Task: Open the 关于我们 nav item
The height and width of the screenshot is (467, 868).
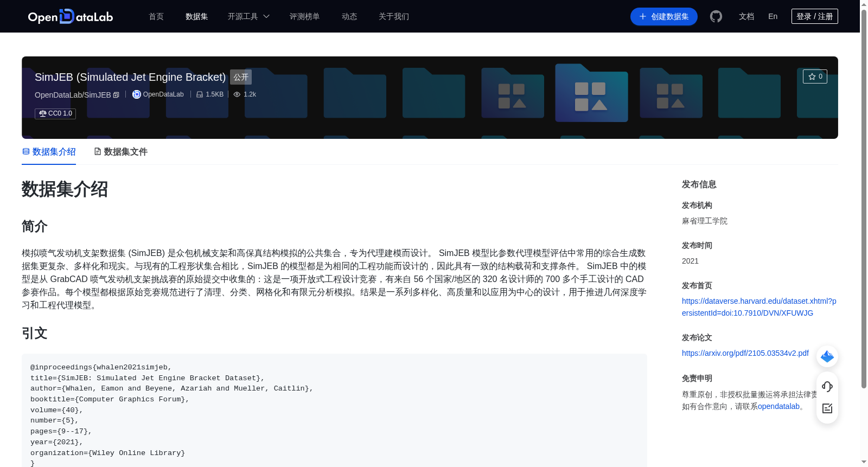Action: (394, 16)
